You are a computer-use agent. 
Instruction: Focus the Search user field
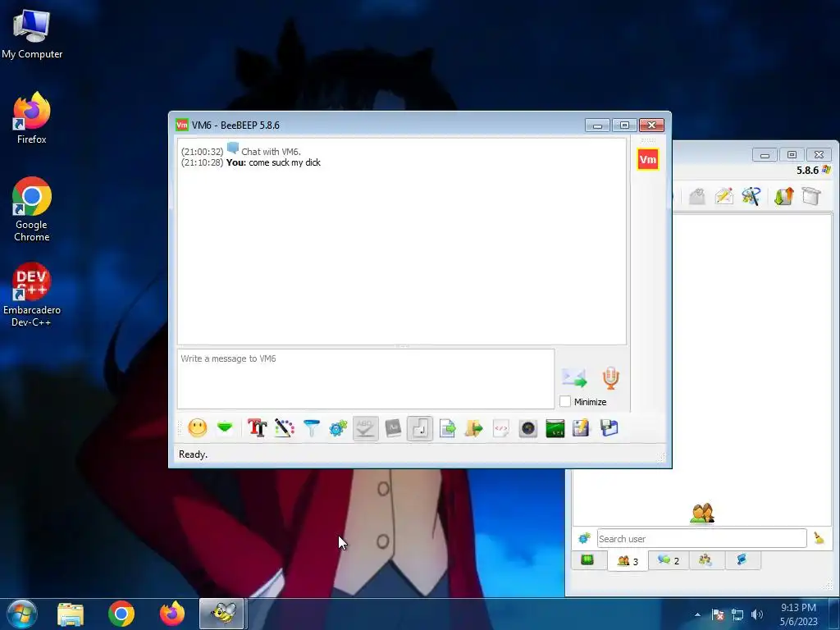coord(701,538)
